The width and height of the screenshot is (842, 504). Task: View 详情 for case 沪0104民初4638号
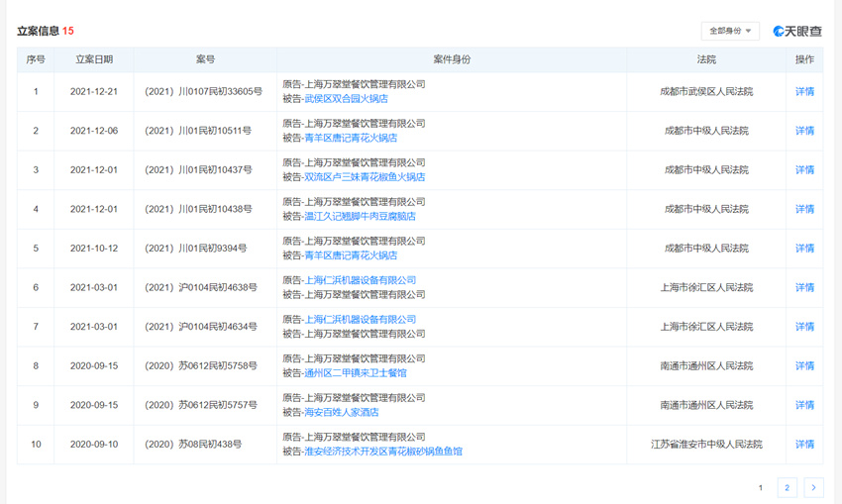[804, 287]
